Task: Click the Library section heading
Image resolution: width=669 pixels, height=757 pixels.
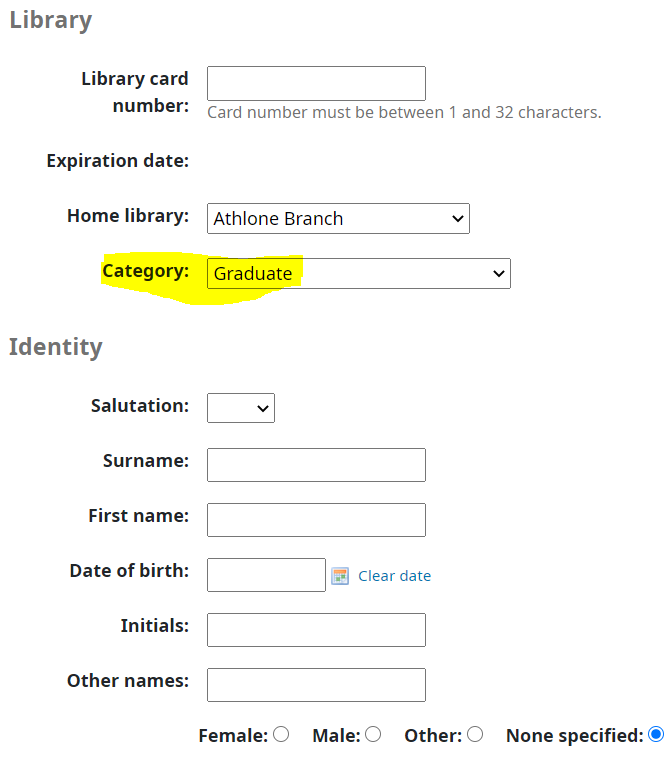Action: (51, 20)
